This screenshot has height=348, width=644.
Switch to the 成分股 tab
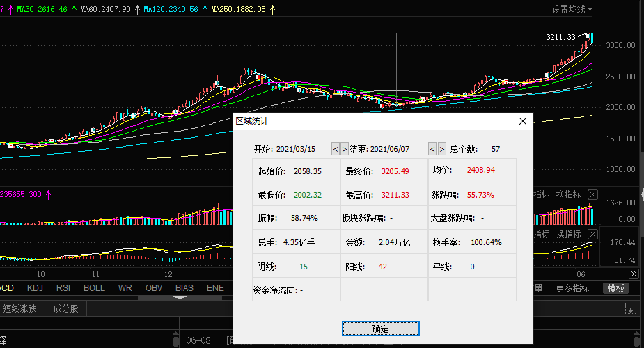65,308
